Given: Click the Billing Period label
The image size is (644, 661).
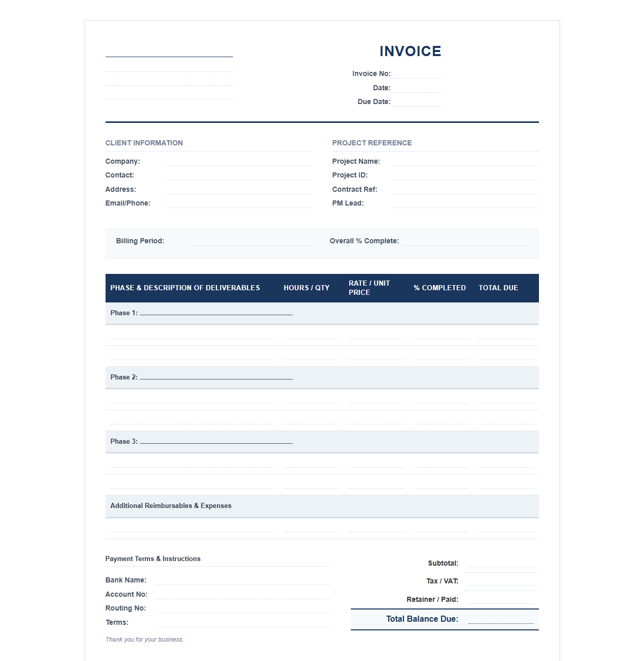Looking at the screenshot, I should click(x=140, y=241).
